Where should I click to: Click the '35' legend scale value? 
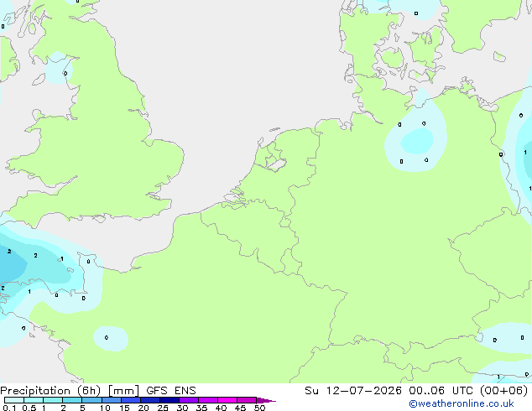coord(201,408)
